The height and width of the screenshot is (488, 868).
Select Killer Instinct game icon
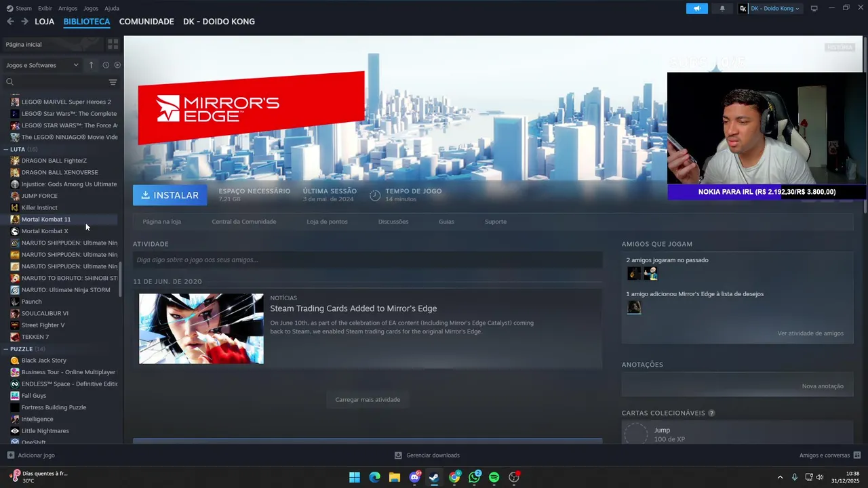click(15, 207)
